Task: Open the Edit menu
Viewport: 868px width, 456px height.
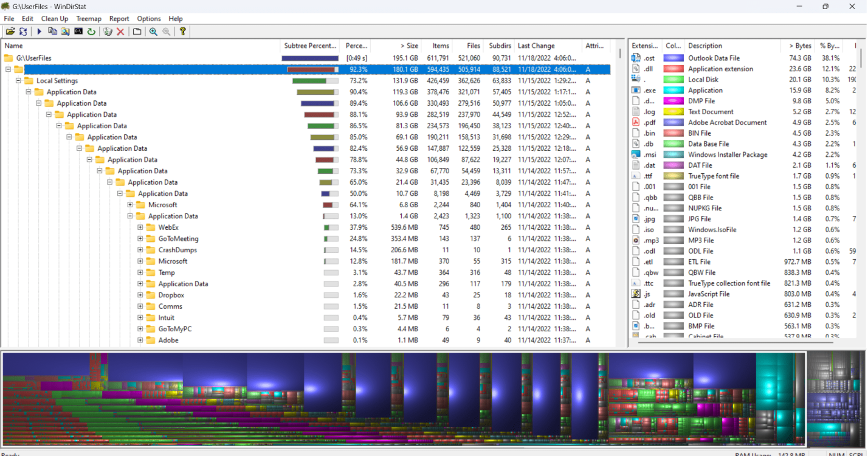Action: (27, 19)
